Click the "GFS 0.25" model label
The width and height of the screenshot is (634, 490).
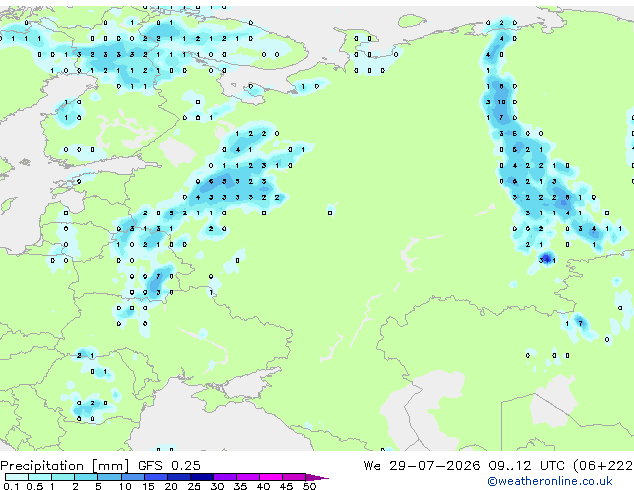pyautogui.click(x=169, y=466)
